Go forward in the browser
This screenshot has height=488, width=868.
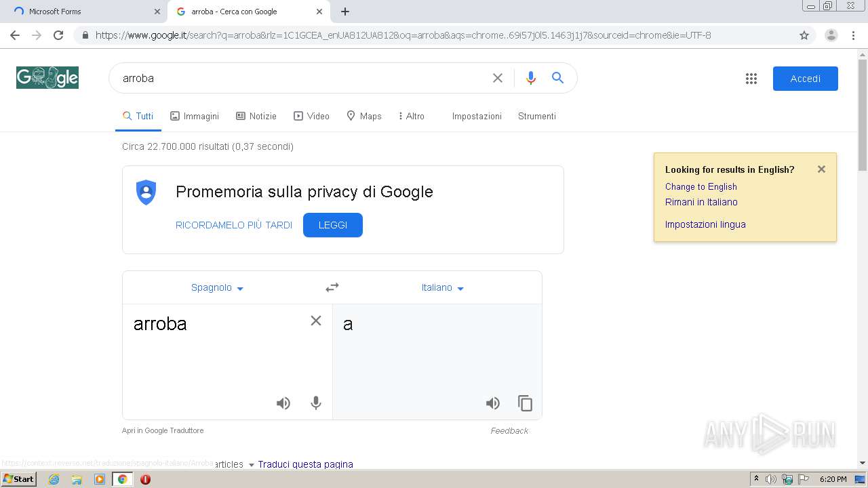coord(37,35)
